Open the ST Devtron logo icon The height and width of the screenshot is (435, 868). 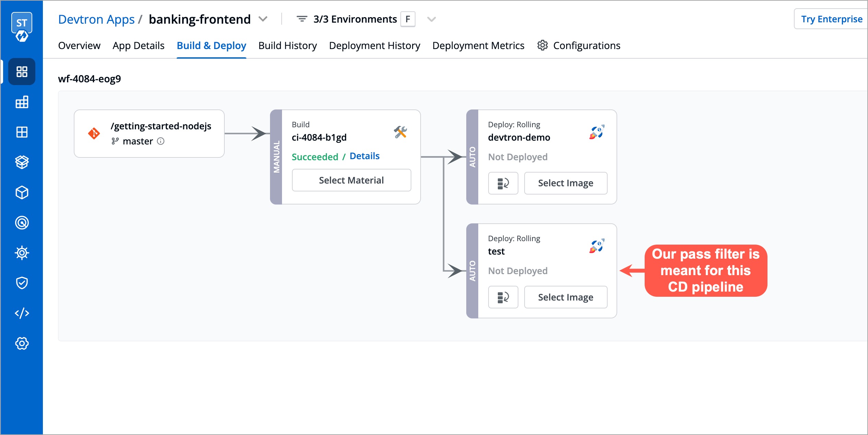pos(22,27)
